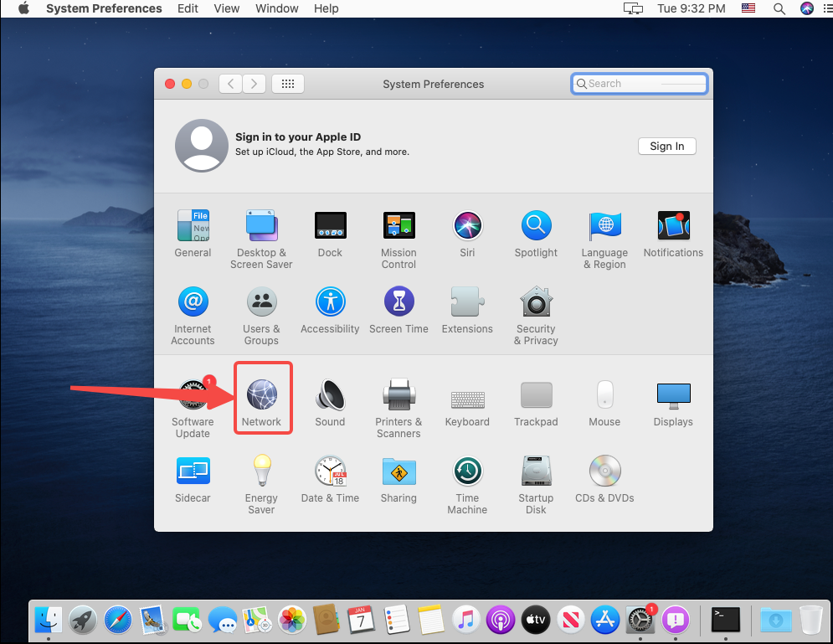Open Apple TV from the Dock
The height and width of the screenshot is (644, 833).
(x=536, y=620)
